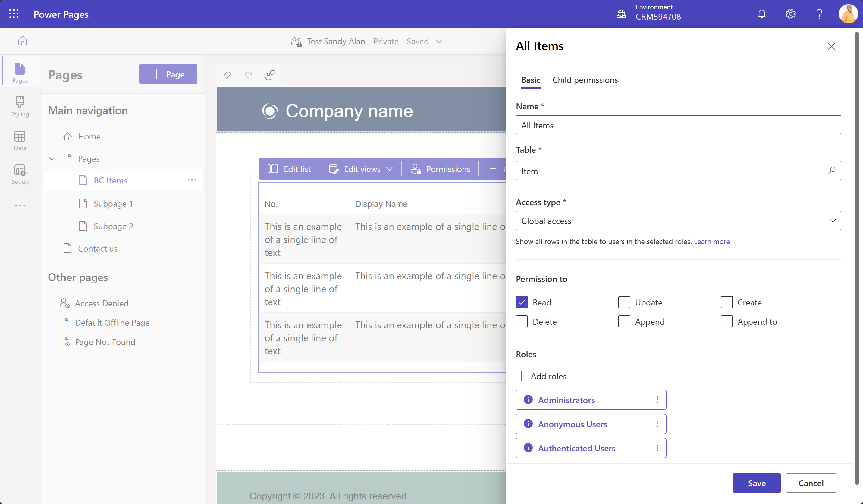Click the search magnifier in the Table field
Image resolution: width=863 pixels, height=504 pixels.
coord(831,171)
